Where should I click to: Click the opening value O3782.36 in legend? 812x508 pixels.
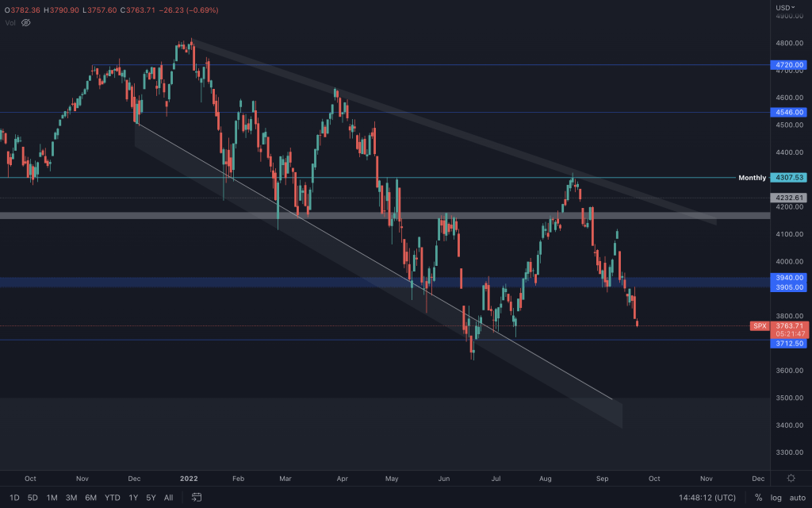22,10
